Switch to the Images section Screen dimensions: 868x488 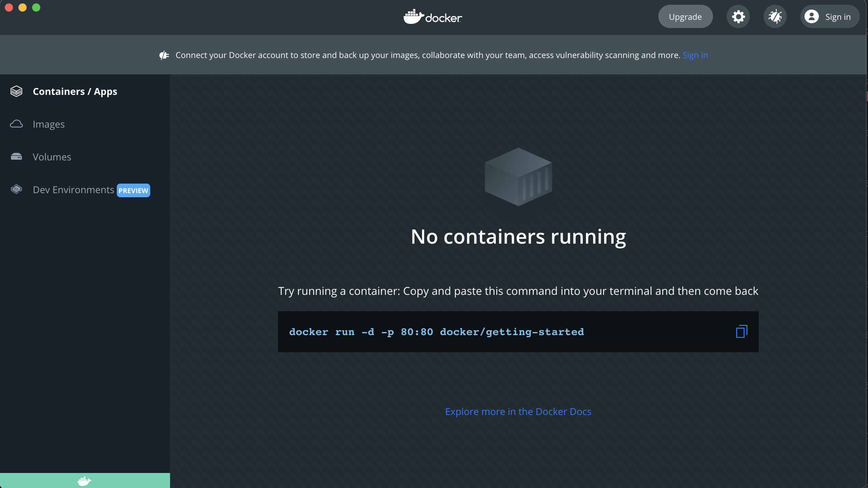(x=48, y=124)
